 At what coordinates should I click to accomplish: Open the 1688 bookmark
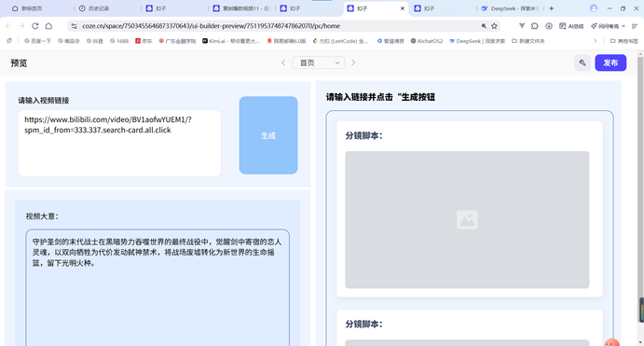pyautogui.click(x=119, y=41)
